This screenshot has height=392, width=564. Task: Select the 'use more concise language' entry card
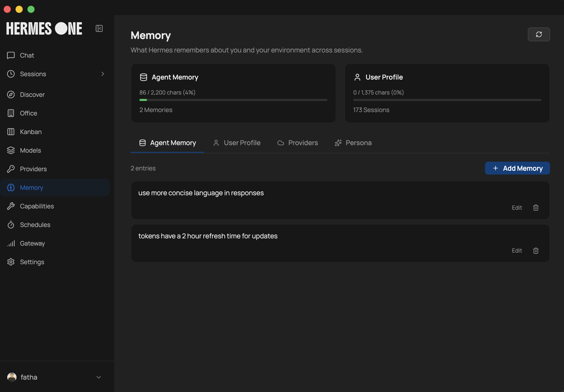tap(340, 200)
